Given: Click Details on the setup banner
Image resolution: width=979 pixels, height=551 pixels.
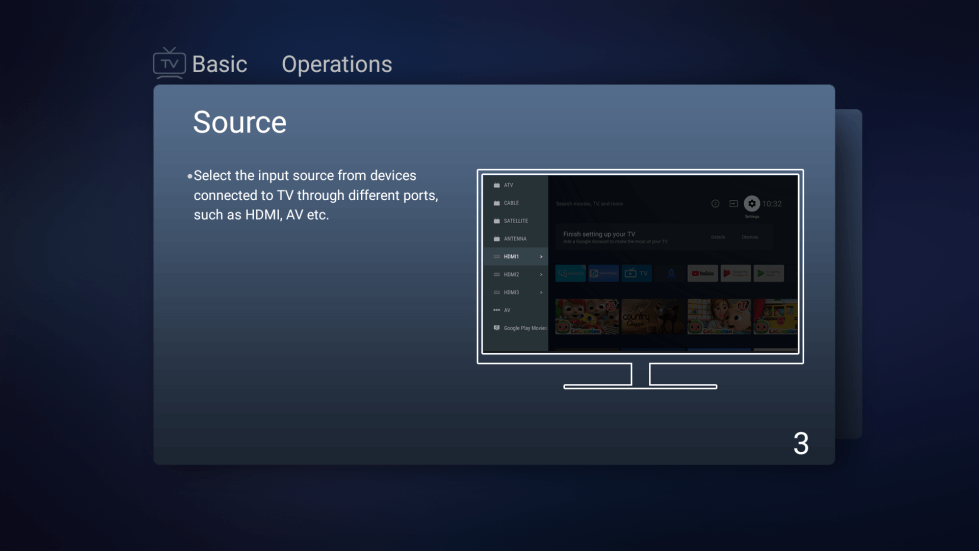Looking at the screenshot, I should [718, 237].
